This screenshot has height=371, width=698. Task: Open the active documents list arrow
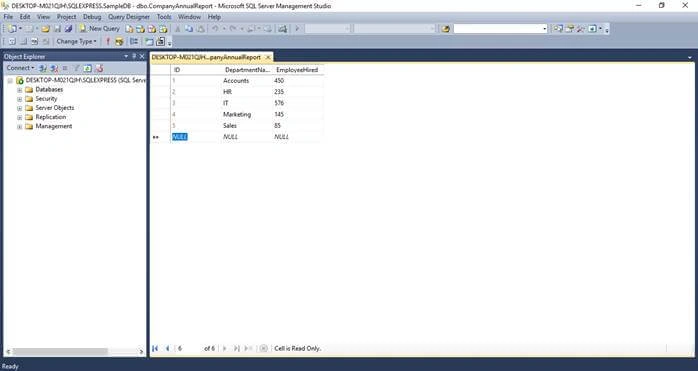tap(690, 57)
